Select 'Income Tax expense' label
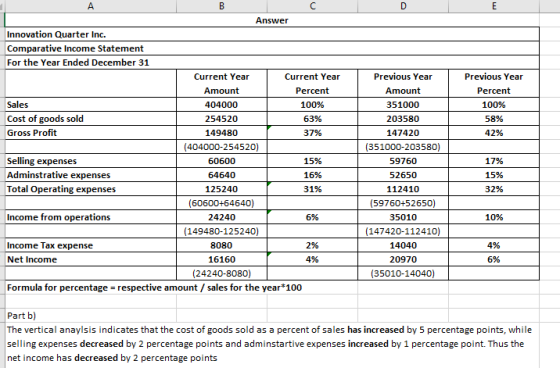Image resolution: width=560 pixels, height=368 pixels. (x=91, y=245)
